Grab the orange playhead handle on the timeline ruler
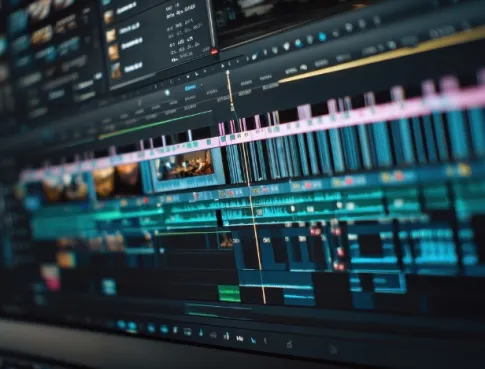The width and height of the screenshot is (485, 369). pos(228,72)
